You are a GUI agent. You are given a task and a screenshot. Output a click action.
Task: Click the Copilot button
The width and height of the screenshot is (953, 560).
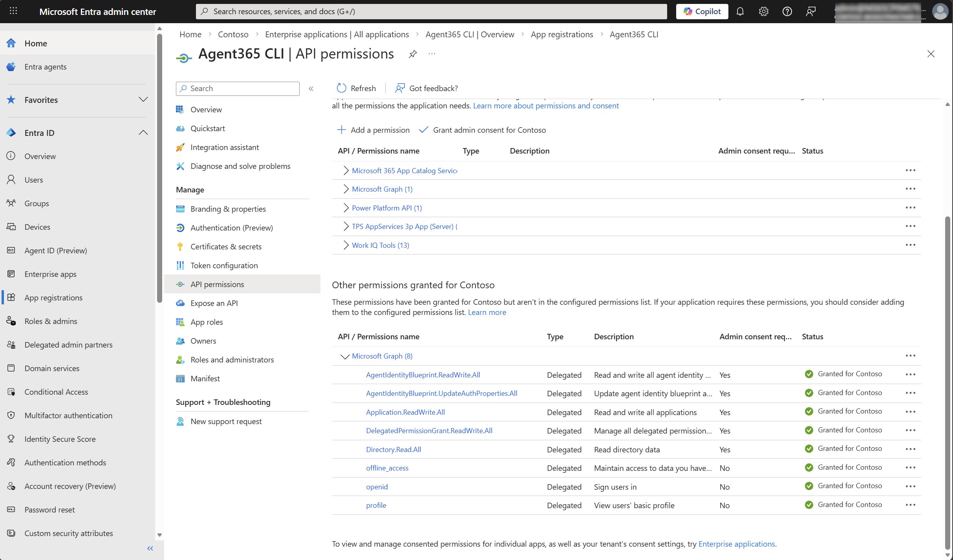[x=702, y=11]
